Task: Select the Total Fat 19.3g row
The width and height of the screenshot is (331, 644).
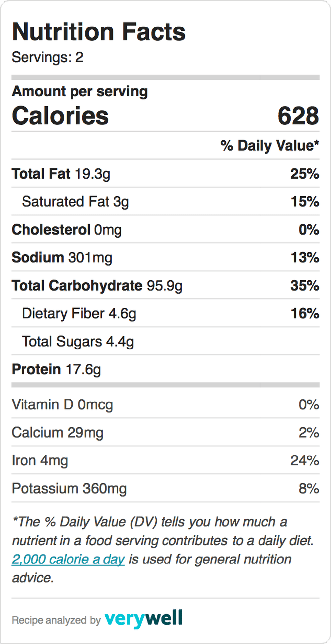Action: tap(165, 174)
